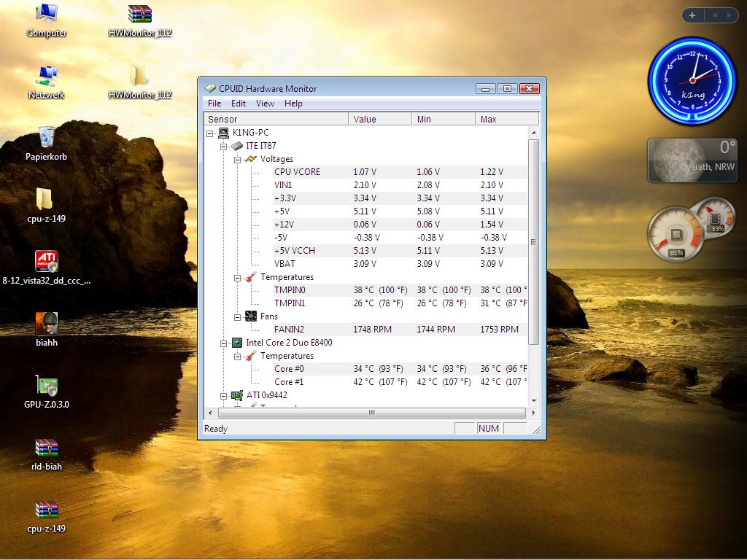
Task: Click the horizontal scrollbar right arrow
Action: [533, 413]
